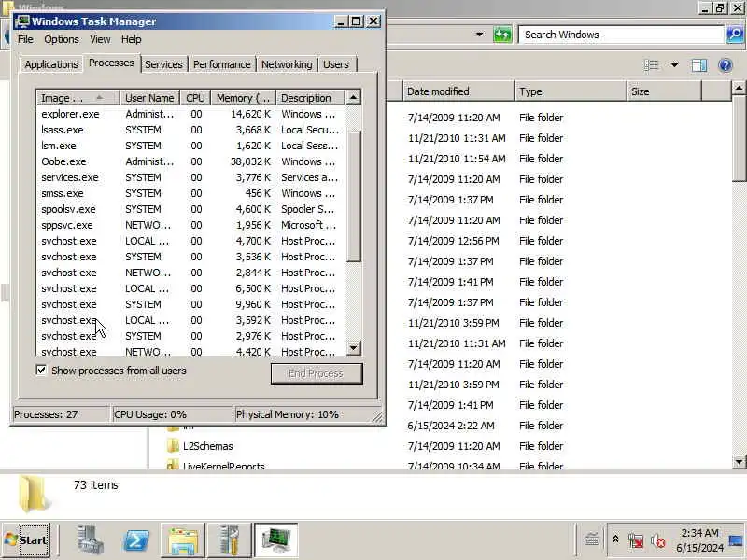Open Server Manager from the taskbar
The image size is (747, 560).
pyautogui.click(x=90, y=540)
